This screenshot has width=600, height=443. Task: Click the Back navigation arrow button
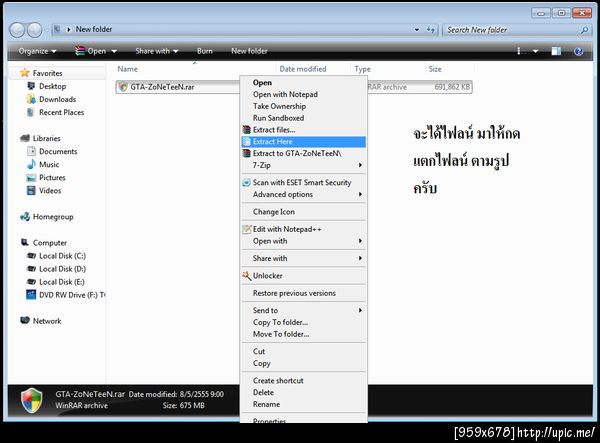17,30
